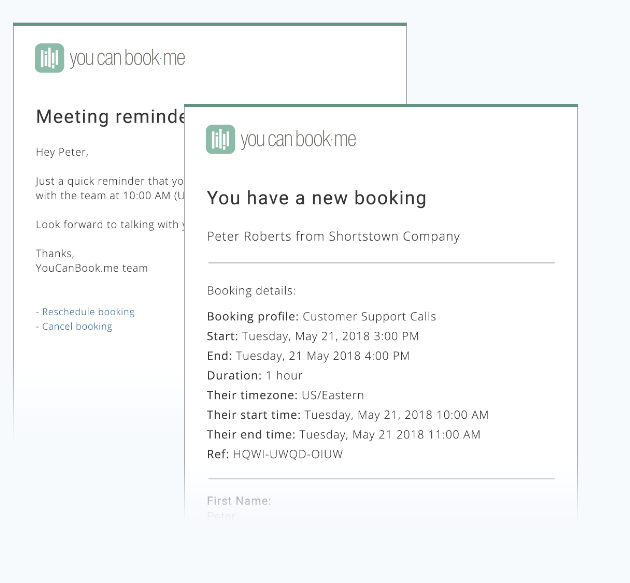The width and height of the screenshot is (630, 583).
Task: Click the Their start time 10:00 AM line
Action: [x=347, y=415]
